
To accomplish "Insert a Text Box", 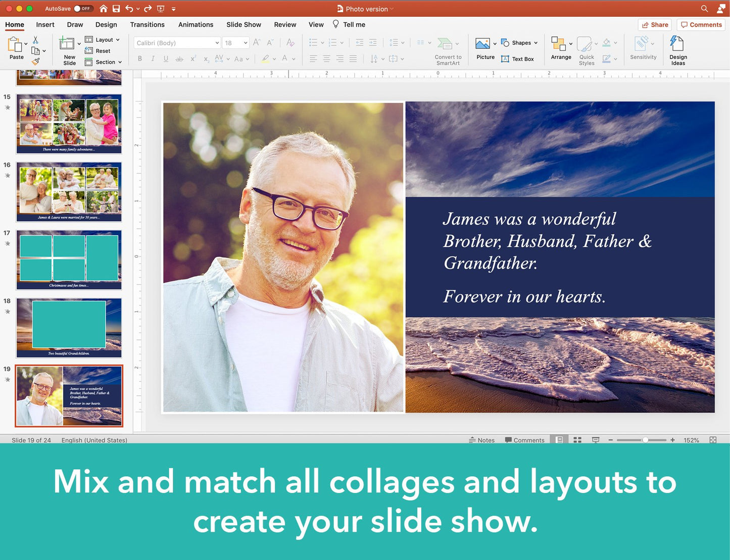I will coord(517,59).
